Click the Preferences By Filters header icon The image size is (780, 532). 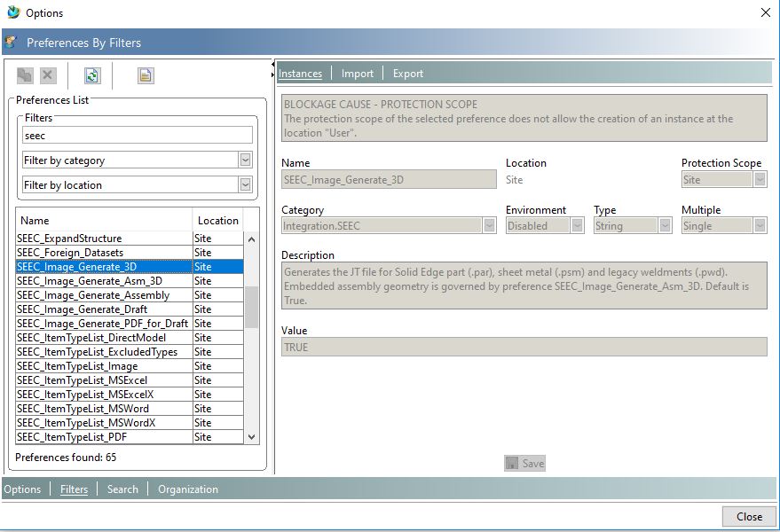coord(13,42)
